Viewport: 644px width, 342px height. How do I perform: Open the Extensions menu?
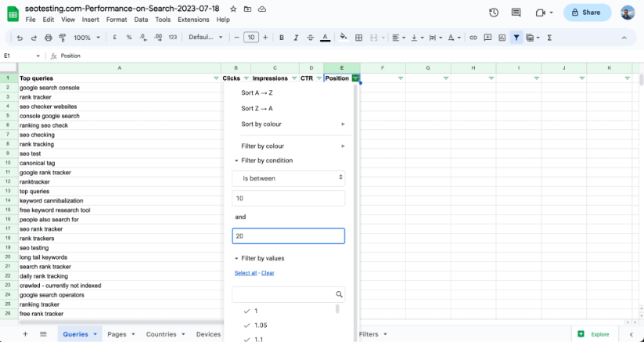(x=193, y=20)
